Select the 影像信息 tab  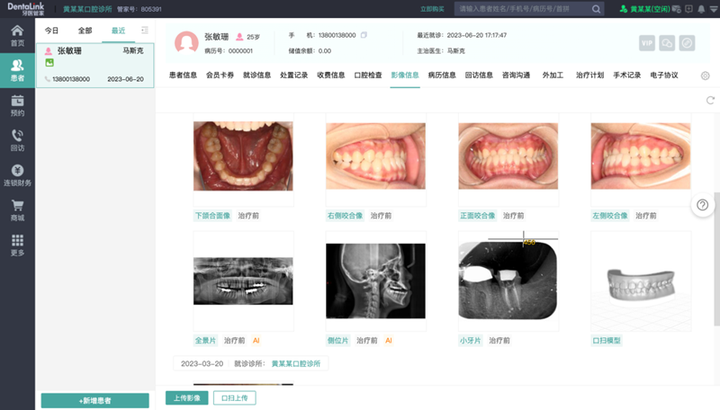click(405, 75)
